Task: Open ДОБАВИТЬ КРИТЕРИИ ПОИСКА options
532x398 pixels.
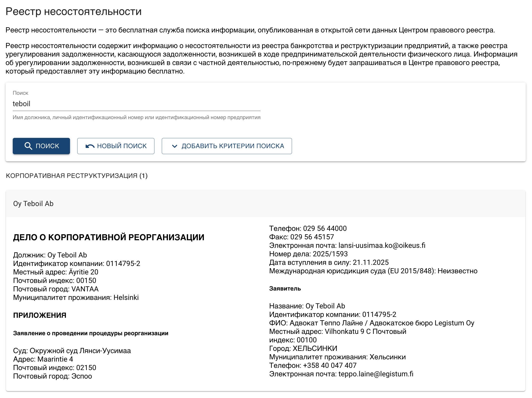Action: (x=227, y=146)
